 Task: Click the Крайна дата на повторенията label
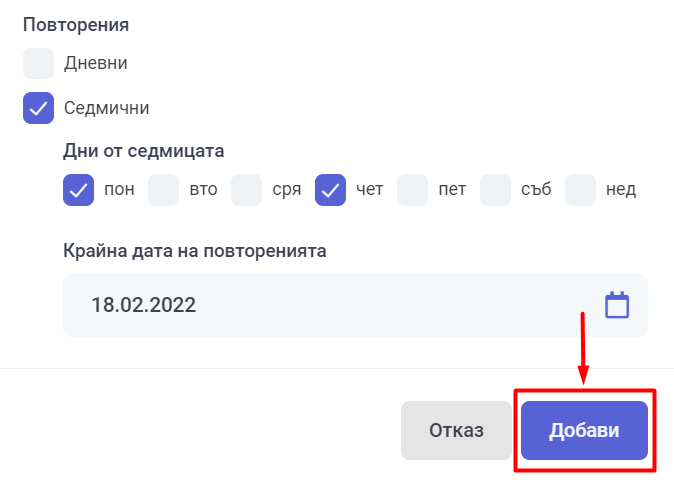[x=195, y=251]
